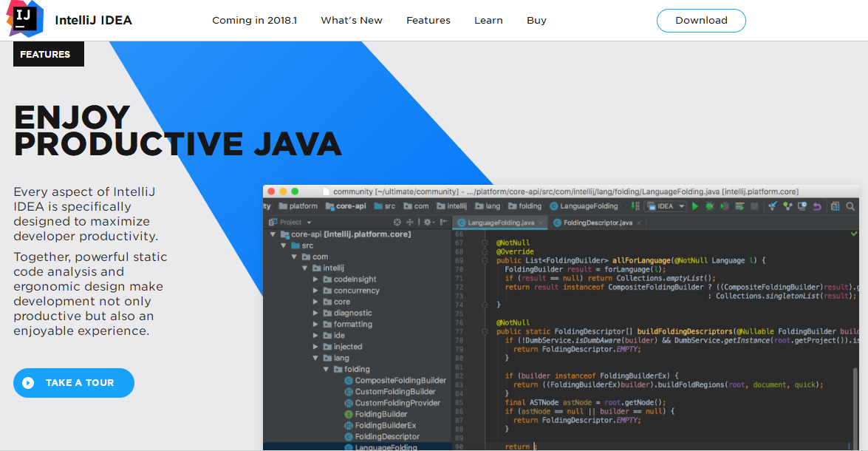Click the ENJOY PRODUCTIVE JAVA heading
The height and width of the screenshot is (451, 868).
(x=178, y=131)
